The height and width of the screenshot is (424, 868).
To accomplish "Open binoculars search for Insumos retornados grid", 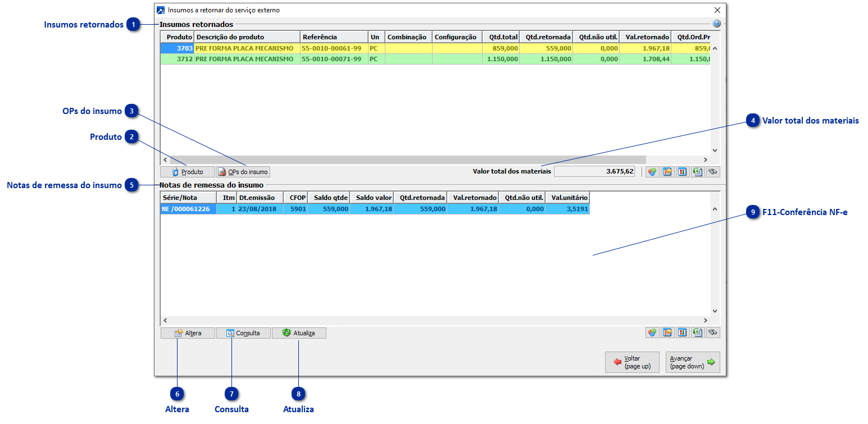I will point(713,172).
